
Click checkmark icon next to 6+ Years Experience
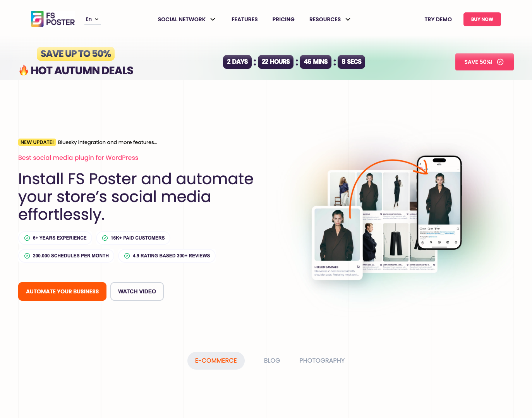coord(27,238)
